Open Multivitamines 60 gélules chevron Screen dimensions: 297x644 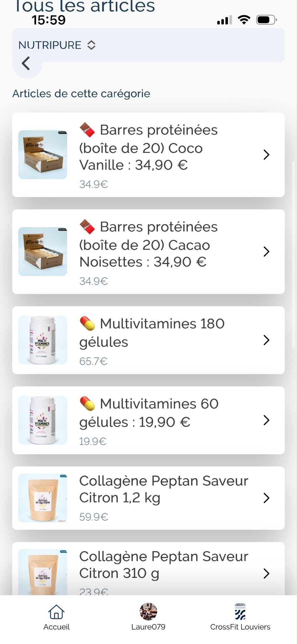point(267,420)
